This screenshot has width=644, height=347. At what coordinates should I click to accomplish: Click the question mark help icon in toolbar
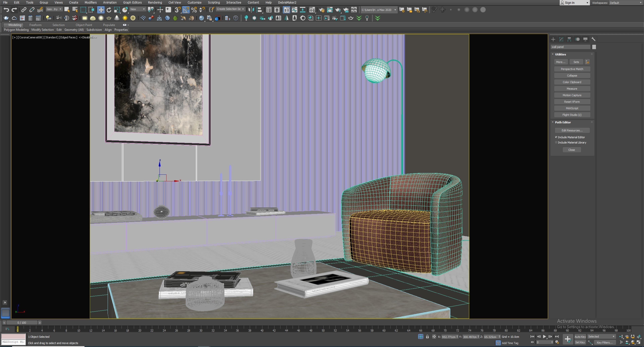(x=235, y=18)
